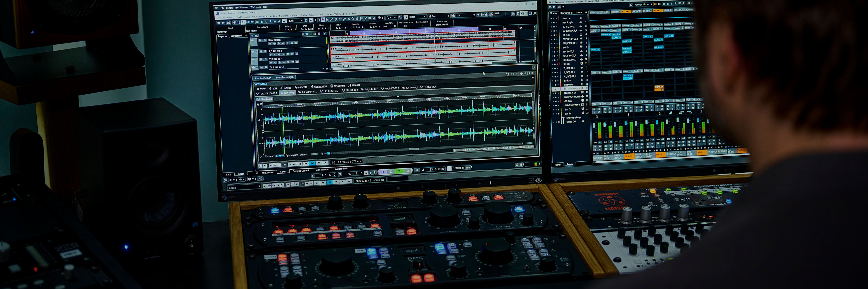The width and height of the screenshot is (868, 289).
Task: Adjust the SG Kick channel fader
Action: [626, 123]
